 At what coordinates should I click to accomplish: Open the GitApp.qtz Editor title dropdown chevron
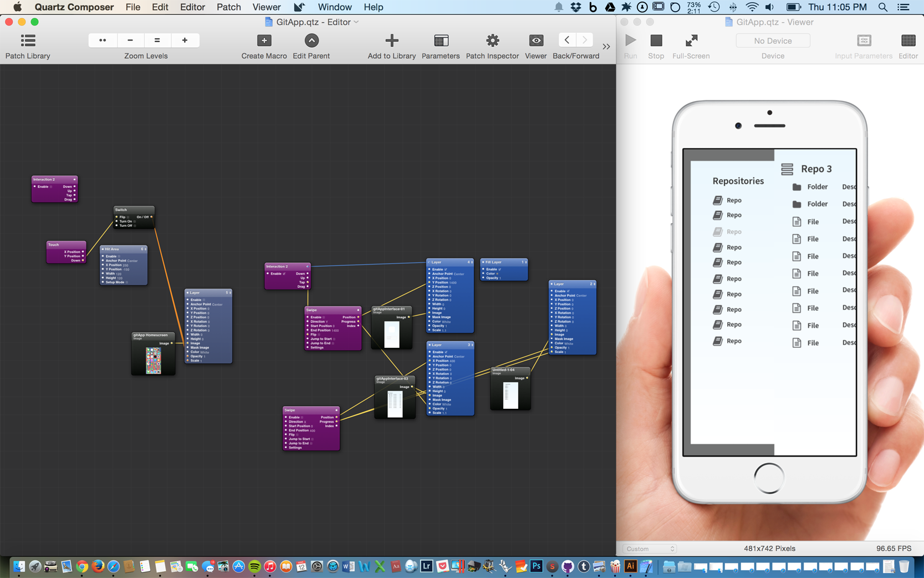tap(356, 22)
